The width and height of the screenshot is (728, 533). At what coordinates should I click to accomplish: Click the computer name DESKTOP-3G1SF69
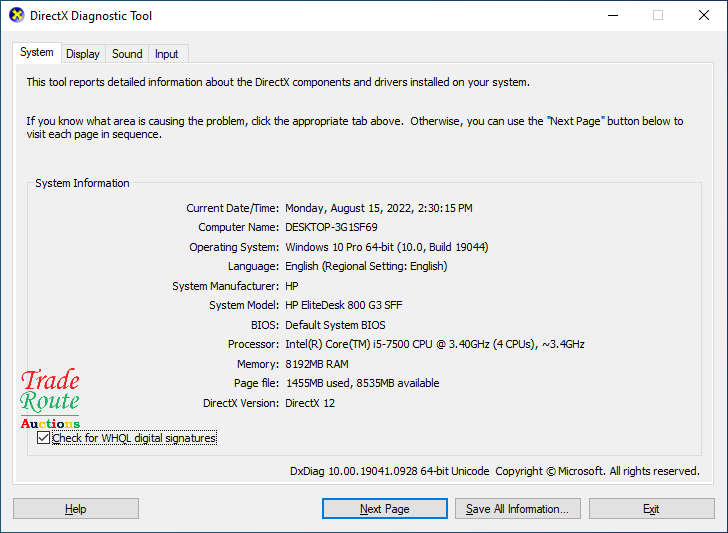coord(331,227)
